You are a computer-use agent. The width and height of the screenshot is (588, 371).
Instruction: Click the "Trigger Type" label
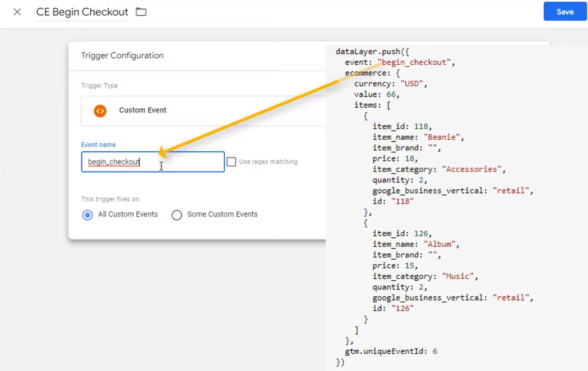pyautogui.click(x=99, y=85)
